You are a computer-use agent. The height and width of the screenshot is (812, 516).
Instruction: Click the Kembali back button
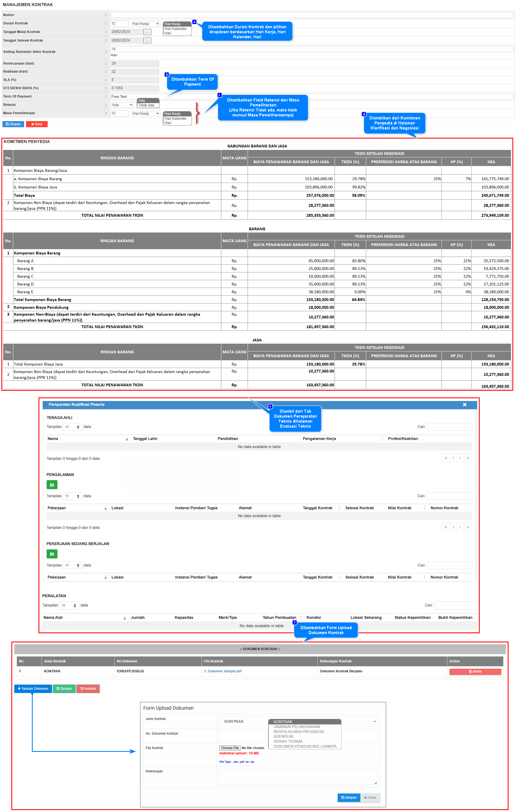(88, 689)
